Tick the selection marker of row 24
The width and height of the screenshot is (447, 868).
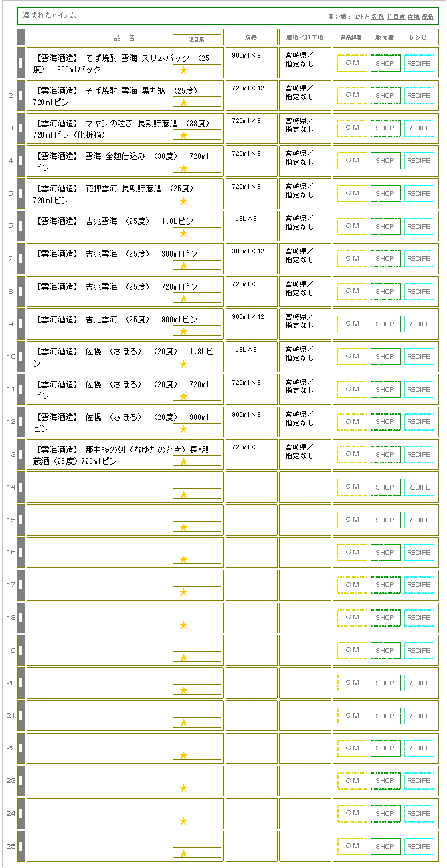(21, 813)
